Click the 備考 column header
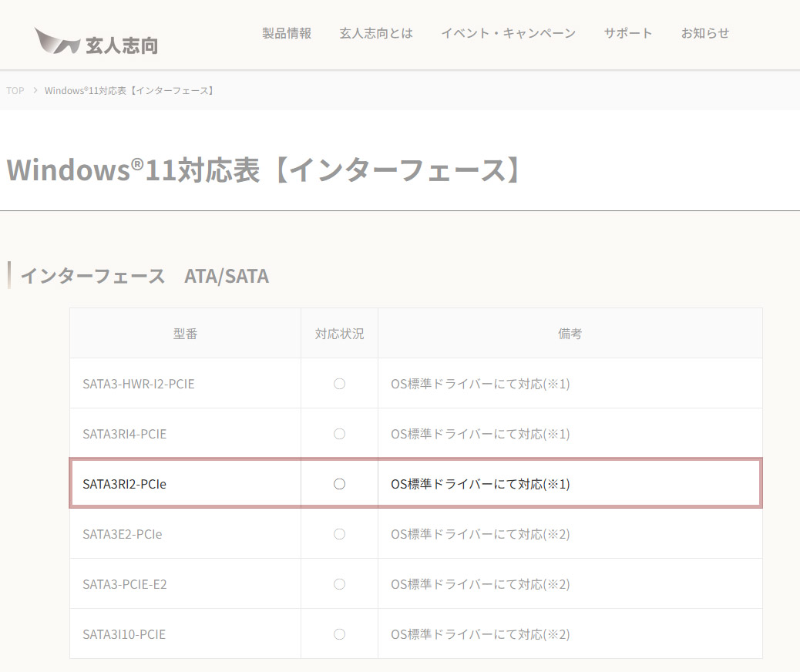This screenshot has height=672, width=800. 570,333
